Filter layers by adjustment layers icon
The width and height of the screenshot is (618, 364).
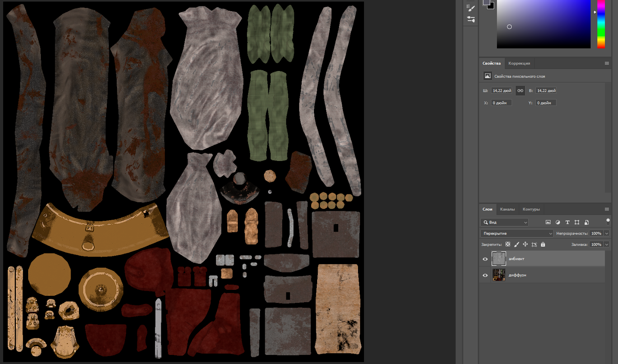558,222
